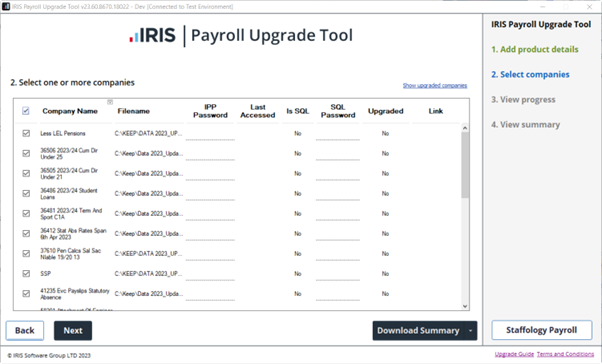Click the Next button
Viewport: 602px width, 364px height.
[73, 331]
